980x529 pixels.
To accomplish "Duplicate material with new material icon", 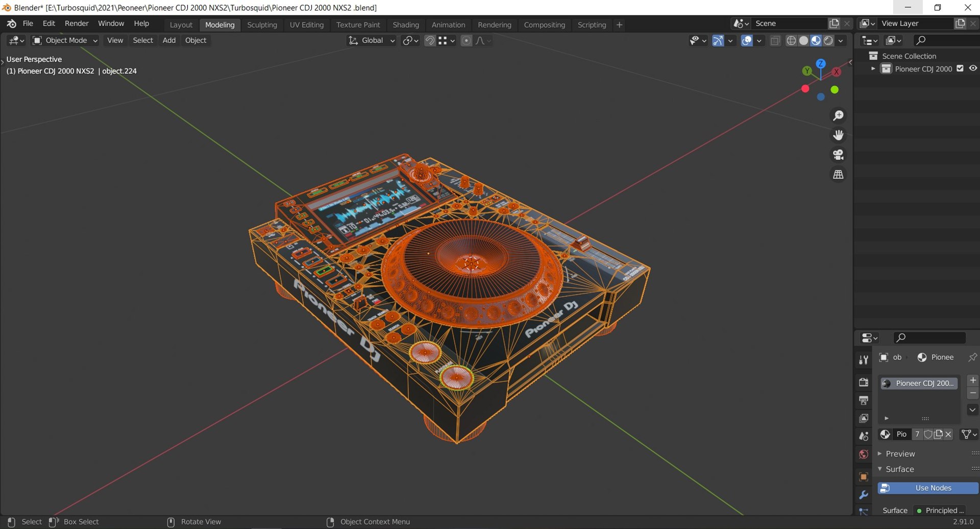I will click(x=938, y=435).
